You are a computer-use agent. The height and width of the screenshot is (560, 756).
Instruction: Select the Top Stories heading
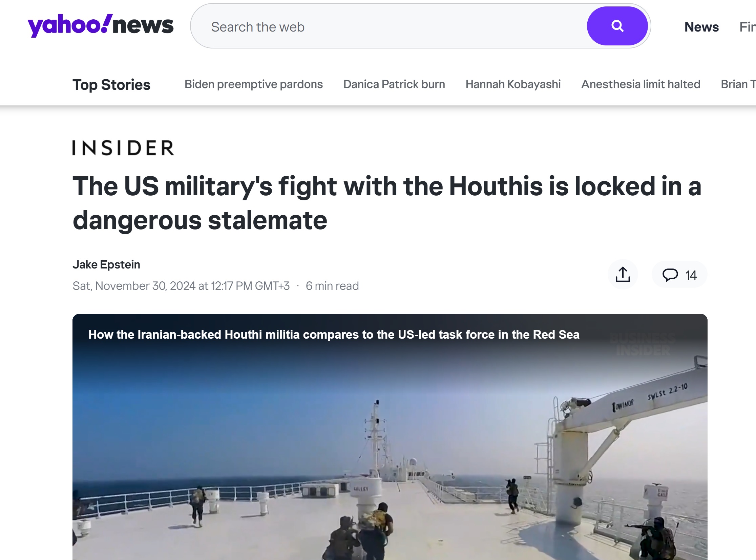pos(111,85)
